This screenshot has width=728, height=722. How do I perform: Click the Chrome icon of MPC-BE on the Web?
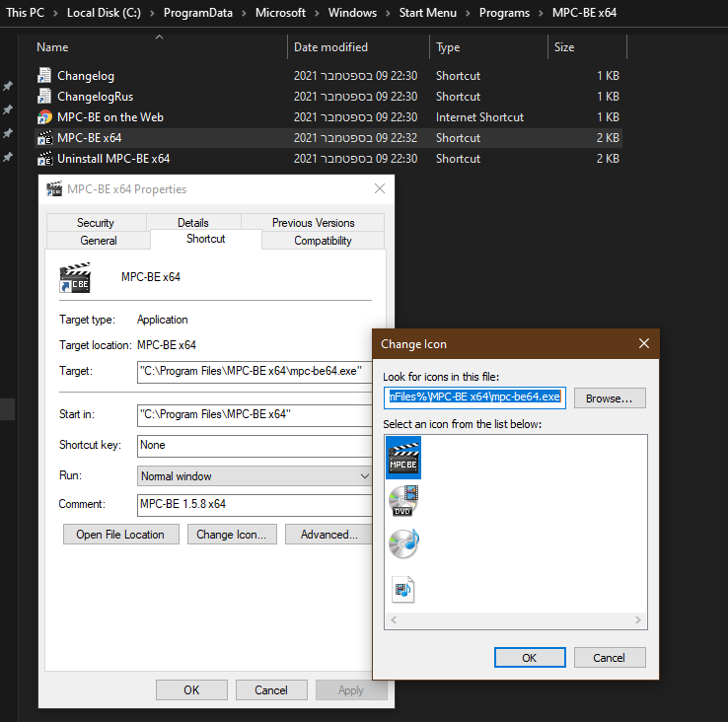tap(44, 117)
